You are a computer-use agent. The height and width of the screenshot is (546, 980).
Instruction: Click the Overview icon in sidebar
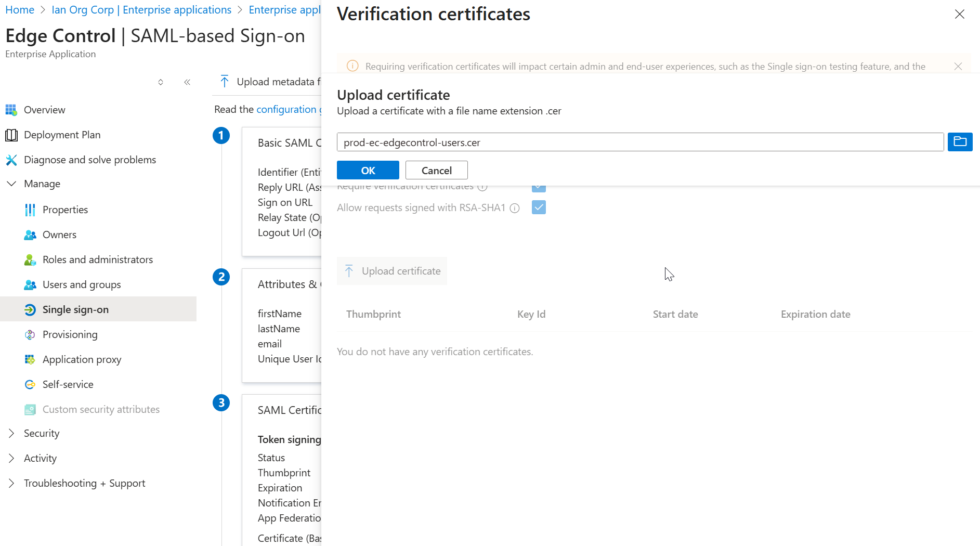[11, 110]
